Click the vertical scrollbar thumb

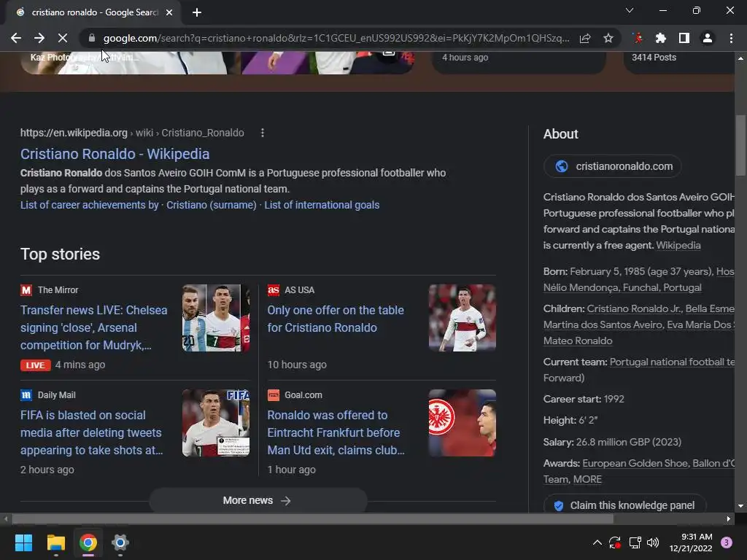tap(741, 145)
